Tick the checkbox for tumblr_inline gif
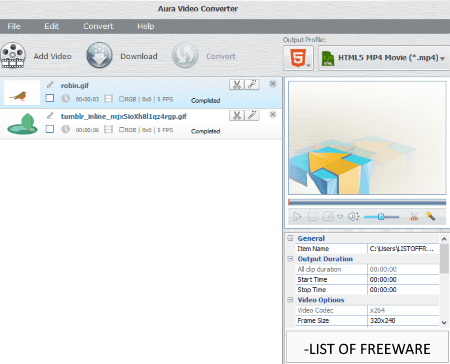This screenshot has width=450, height=364. 50,129
